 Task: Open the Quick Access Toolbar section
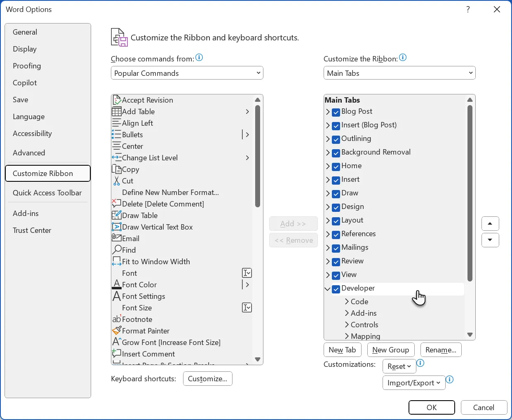47,193
